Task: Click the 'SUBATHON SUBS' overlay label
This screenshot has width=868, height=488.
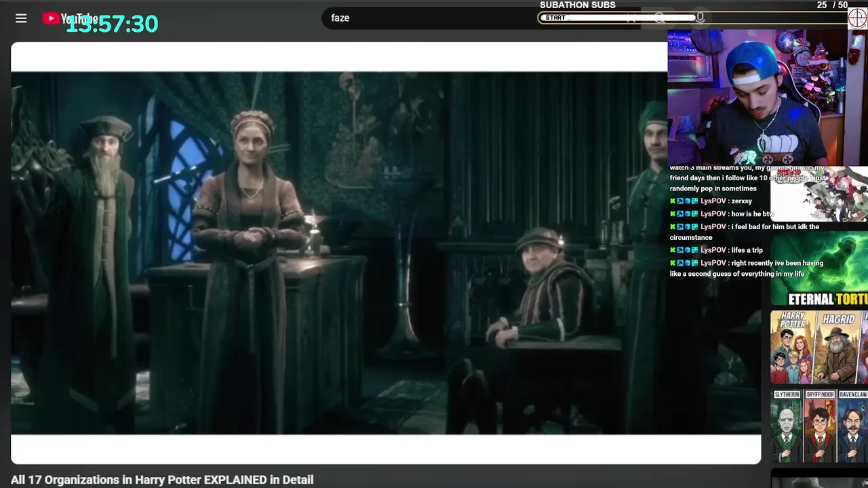Action: tap(578, 5)
